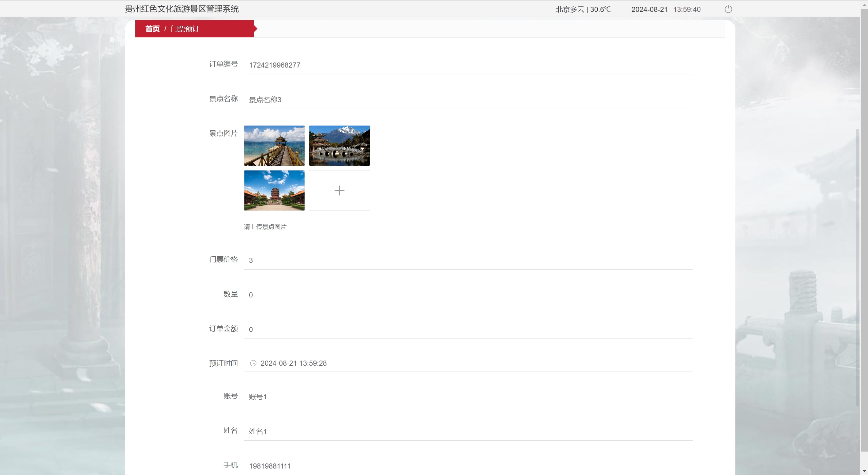Select the 数量 quantity field

pos(467,295)
